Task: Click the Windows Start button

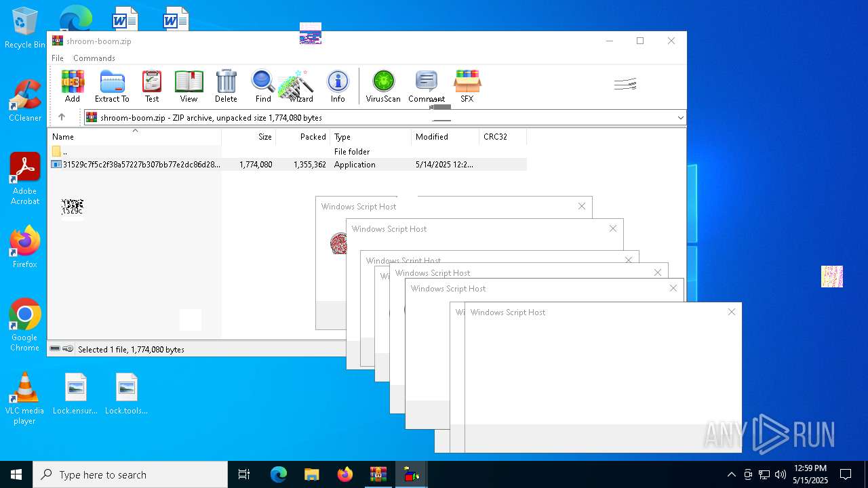Action: [x=16, y=474]
